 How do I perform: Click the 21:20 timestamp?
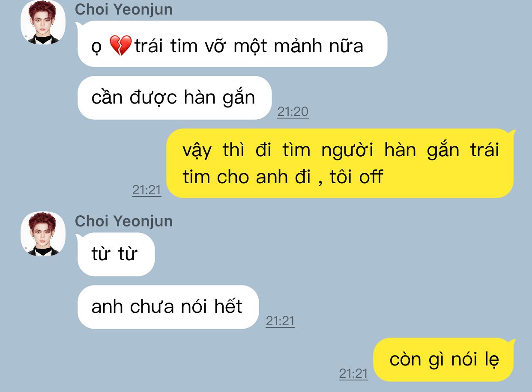point(293,112)
